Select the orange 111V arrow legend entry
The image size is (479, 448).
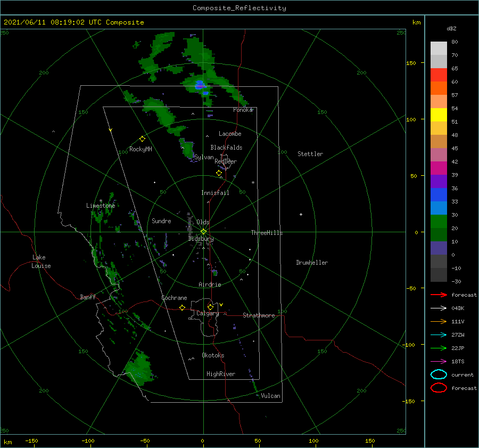(439, 321)
